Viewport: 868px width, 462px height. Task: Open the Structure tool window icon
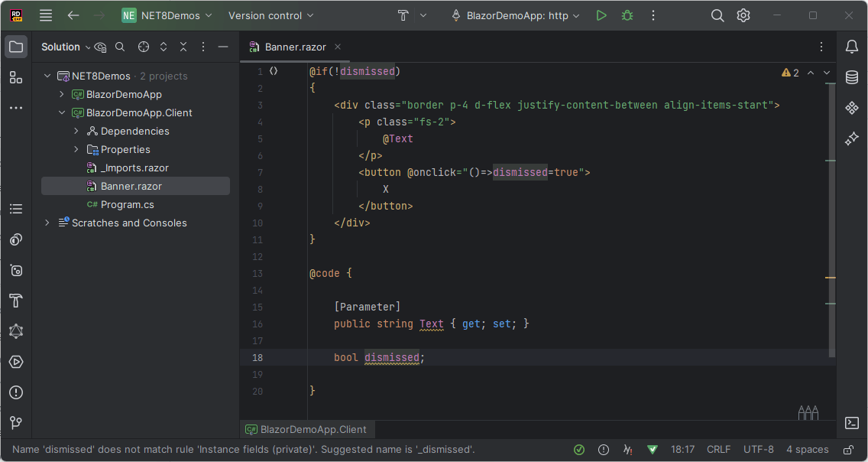(16, 77)
